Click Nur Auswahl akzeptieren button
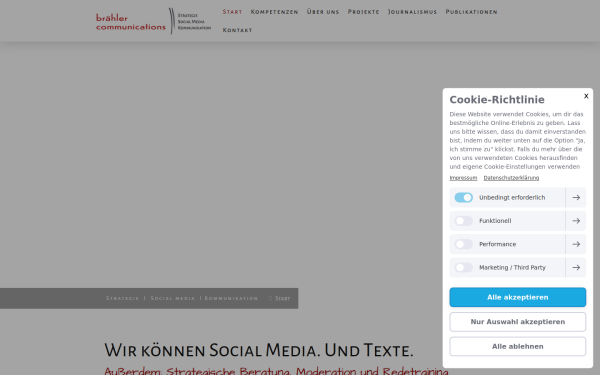Viewport: 600px width, 375px height. pyautogui.click(x=517, y=322)
